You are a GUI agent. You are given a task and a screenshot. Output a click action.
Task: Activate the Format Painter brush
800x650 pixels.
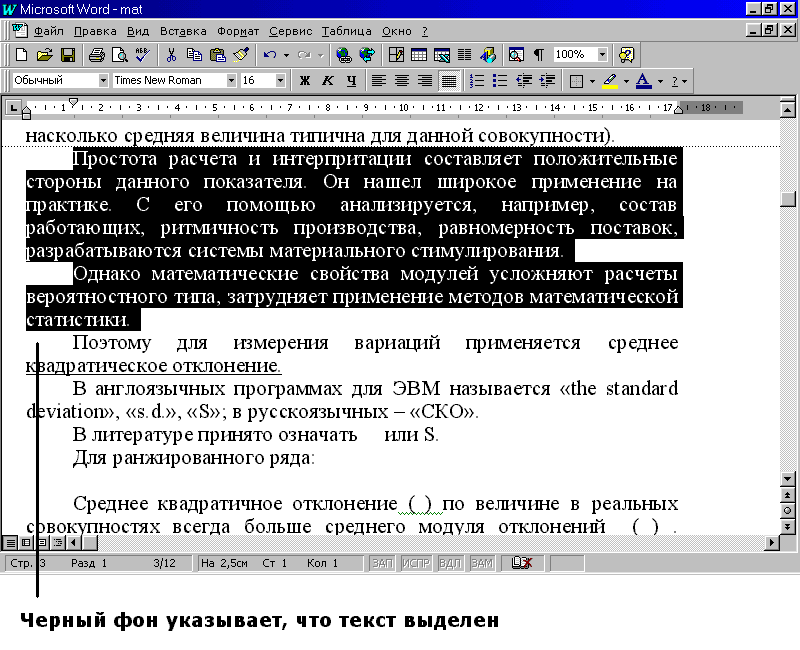point(241,55)
